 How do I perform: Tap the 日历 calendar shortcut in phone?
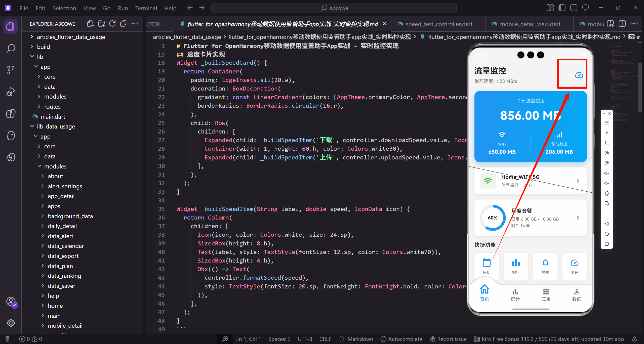(x=487, y=266)
